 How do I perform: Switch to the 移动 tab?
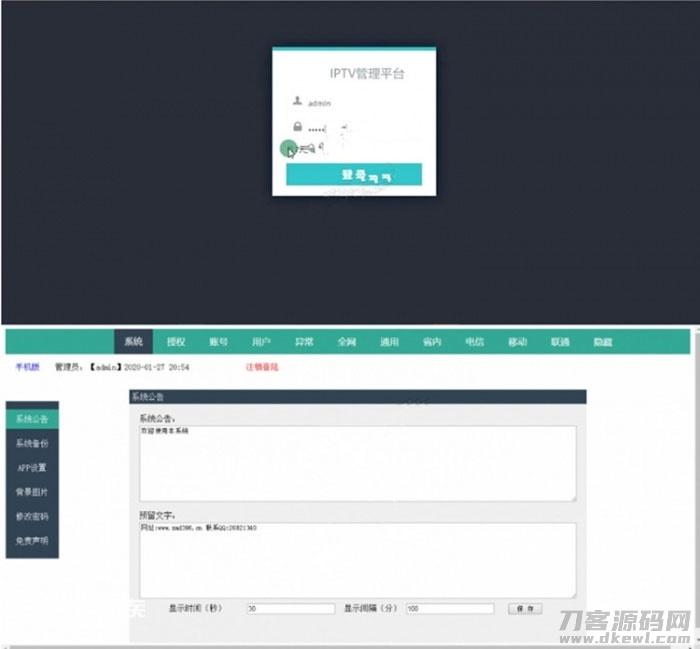(x=517, y=341)
